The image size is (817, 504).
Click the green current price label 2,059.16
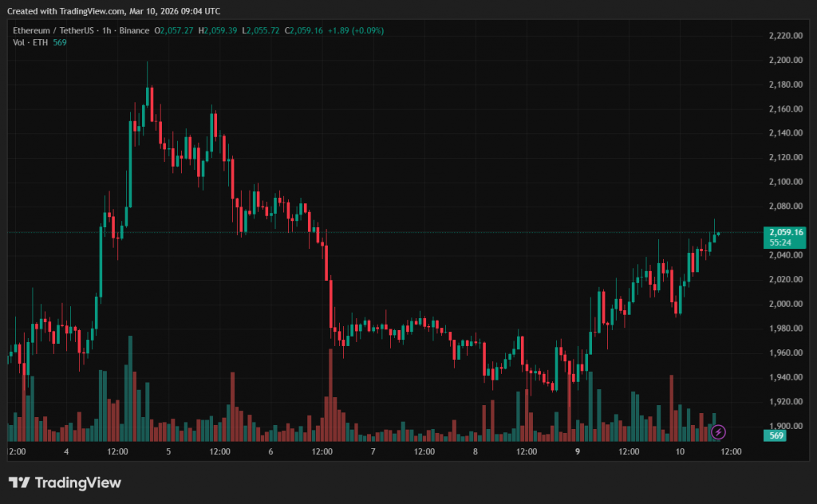point(785,232)
